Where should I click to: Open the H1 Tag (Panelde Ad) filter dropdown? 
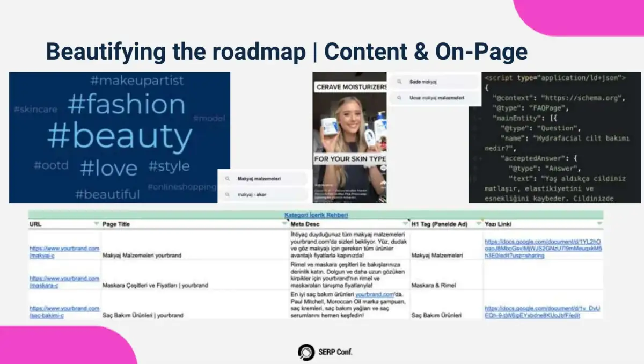pos(479,223)
